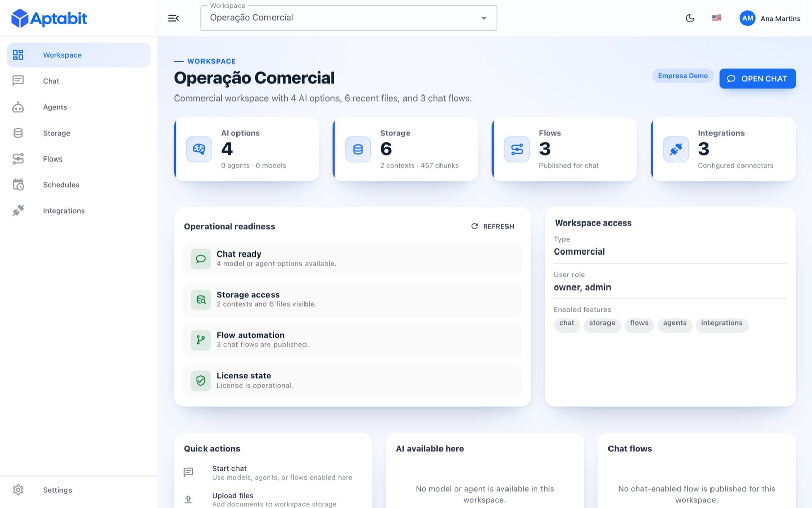Viewport: 812px width, 508px height.
Task: Open Storage page in sidebar
Action: coord(79,133)
